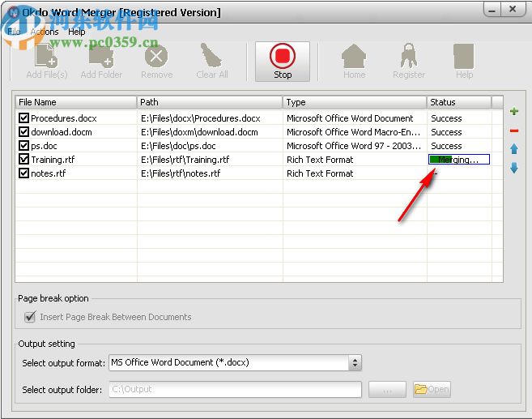Click the red minus remove icon

pos(514,130)
